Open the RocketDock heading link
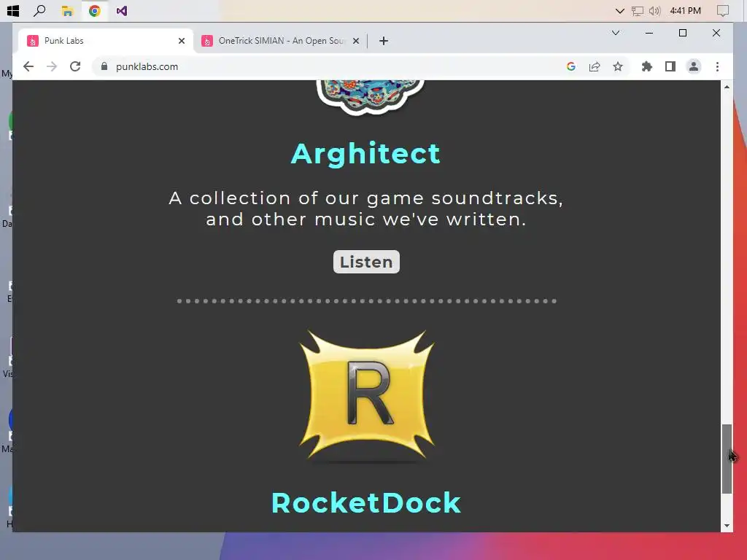This screenshot has height=560, width=747. tap(366, 503)
